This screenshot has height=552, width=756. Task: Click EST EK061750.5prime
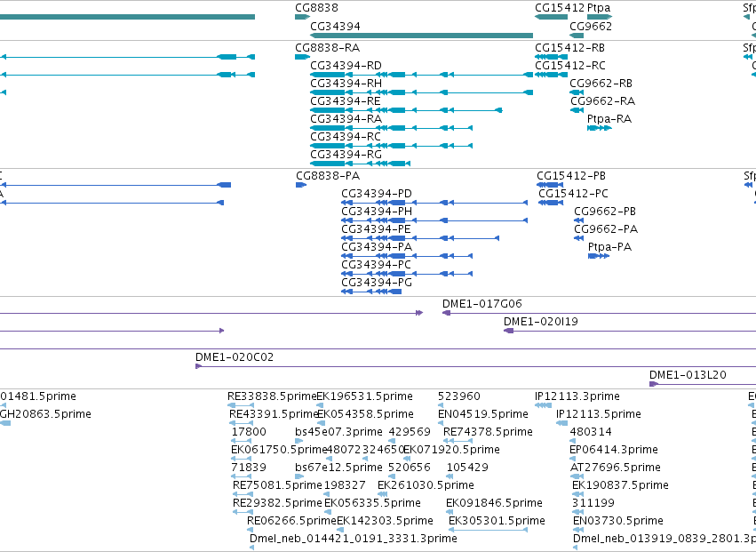point(279,450)
